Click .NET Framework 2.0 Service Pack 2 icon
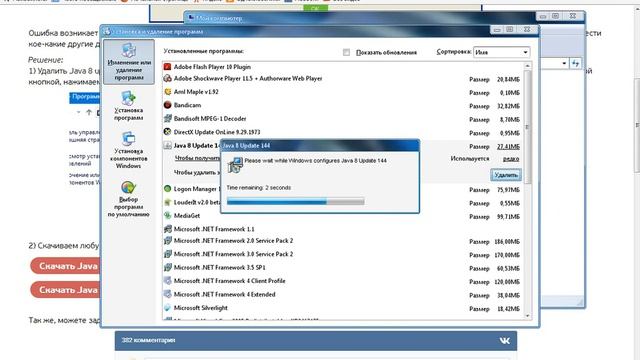 click(x=167, y=241)
